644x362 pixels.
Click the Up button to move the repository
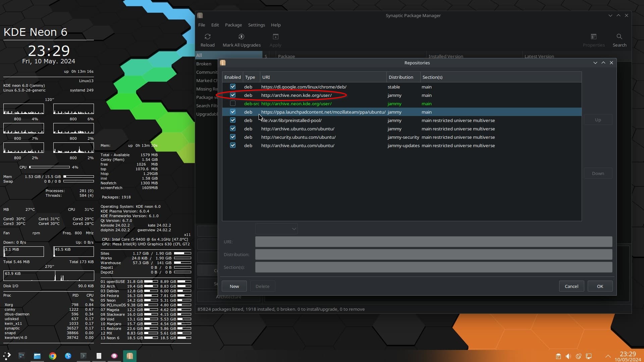tap(598, 120)
